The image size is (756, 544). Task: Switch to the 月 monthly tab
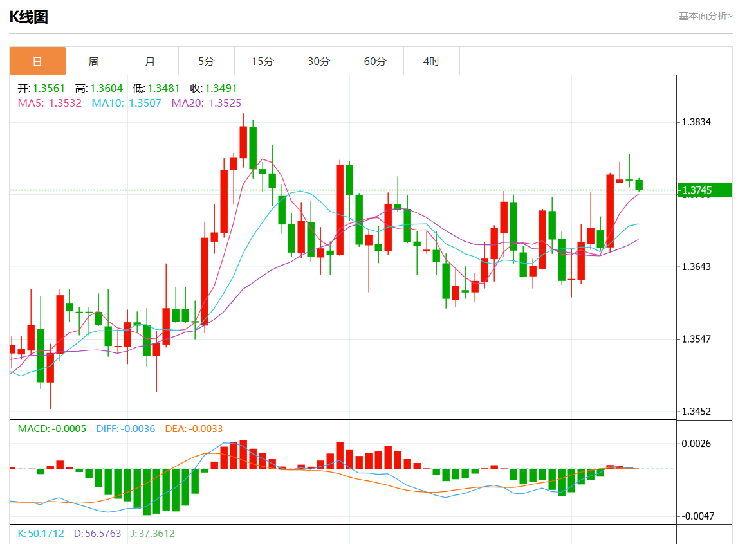click(x=151, y=61)
